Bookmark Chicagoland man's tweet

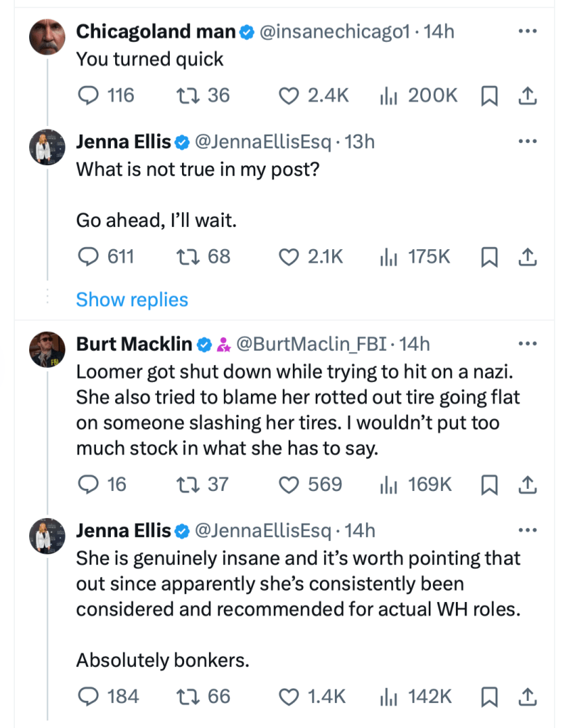[489, 96]
